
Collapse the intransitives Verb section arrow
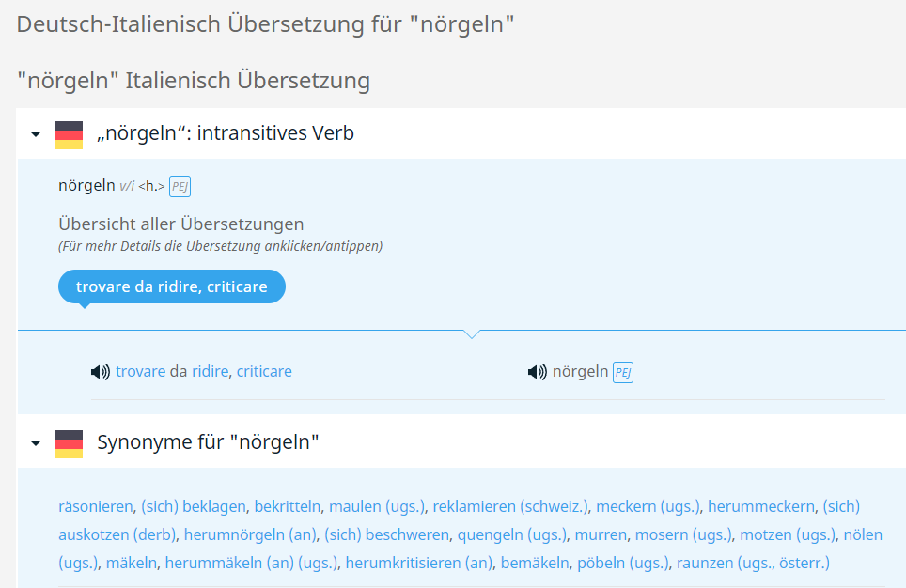point(36,134)
